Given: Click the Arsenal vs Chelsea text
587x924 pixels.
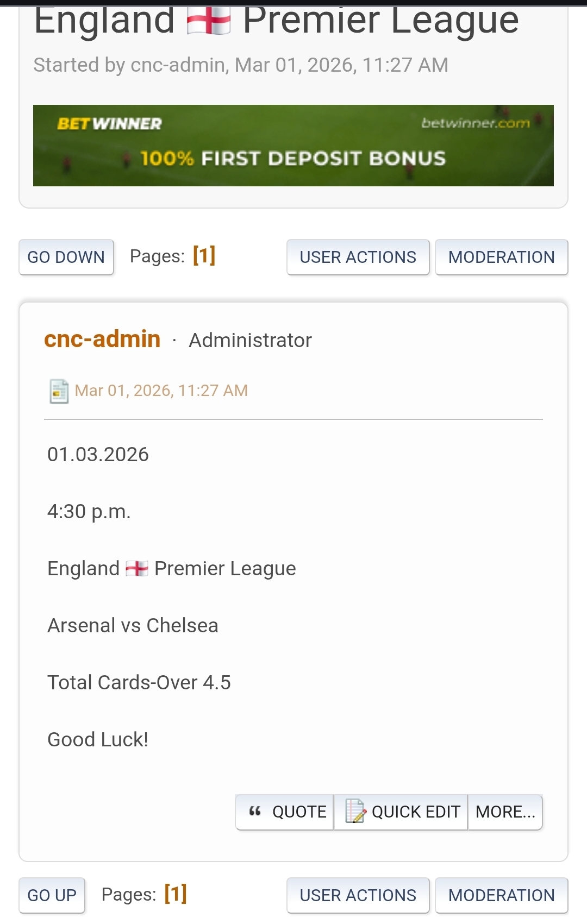Looking at the screenshot, I should (x=133, y=626).
